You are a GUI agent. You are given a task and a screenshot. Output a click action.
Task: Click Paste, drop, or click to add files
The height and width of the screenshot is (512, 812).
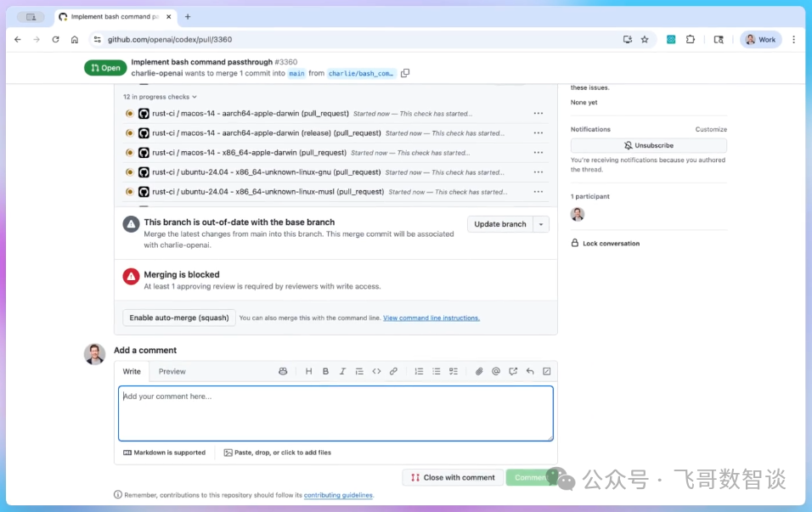coord(278,453)
